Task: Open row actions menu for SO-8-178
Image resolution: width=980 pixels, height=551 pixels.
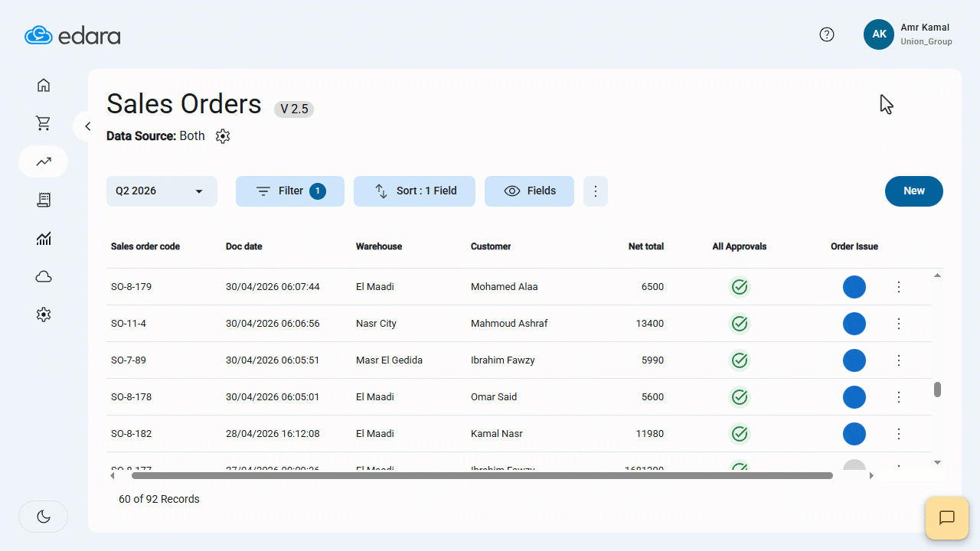Action: point(899,397)
